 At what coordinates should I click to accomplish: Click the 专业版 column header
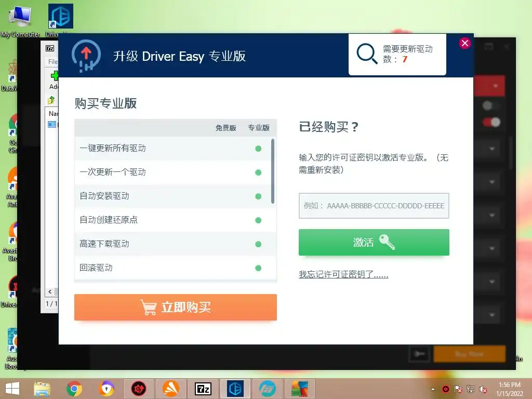point(259,128)
